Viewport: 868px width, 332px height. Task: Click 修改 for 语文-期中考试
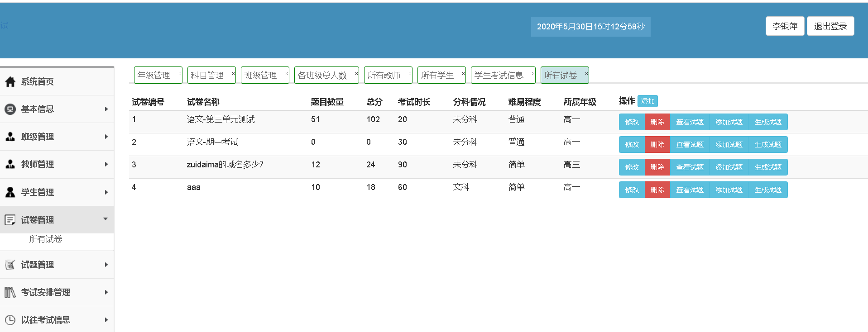pos(632,145)
